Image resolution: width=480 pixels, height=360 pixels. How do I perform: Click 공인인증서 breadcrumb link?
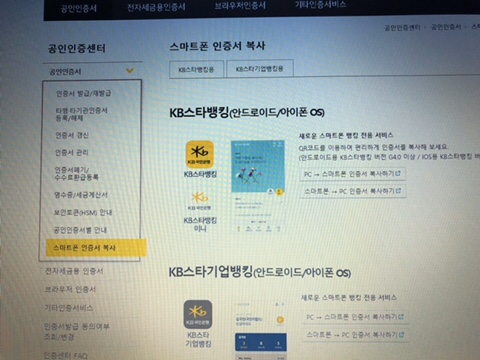(446, 27)
